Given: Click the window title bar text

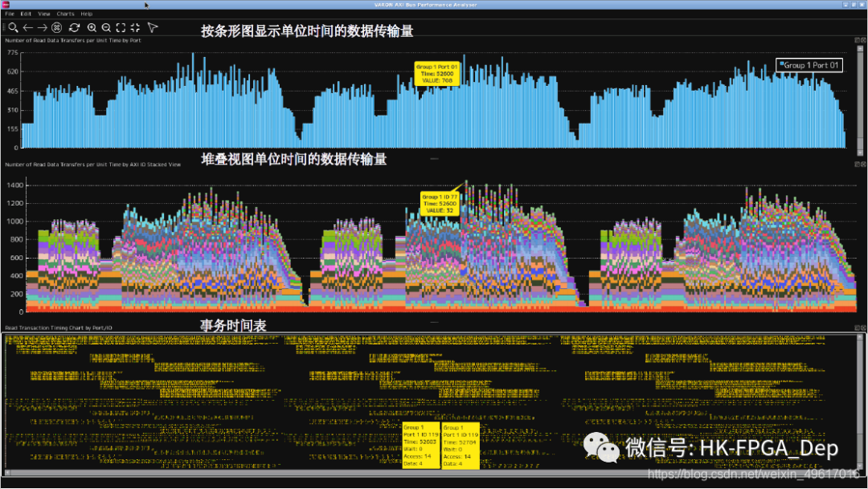Looking at the screenshot, I should click(x=425, y=5).
